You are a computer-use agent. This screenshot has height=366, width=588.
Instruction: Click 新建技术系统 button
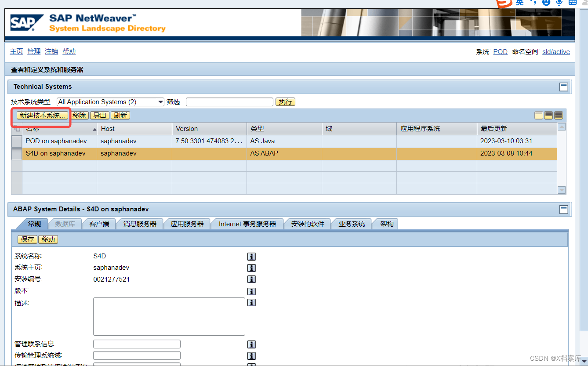(x=43, y=116)
